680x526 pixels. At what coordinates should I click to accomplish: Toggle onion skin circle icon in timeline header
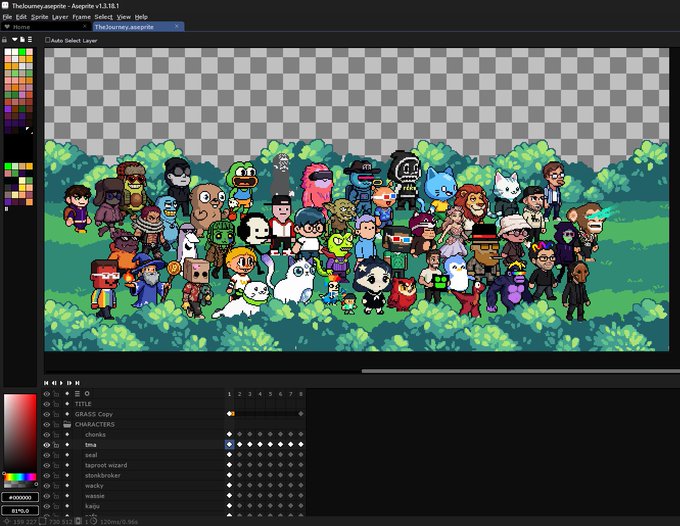pos(87,394)
